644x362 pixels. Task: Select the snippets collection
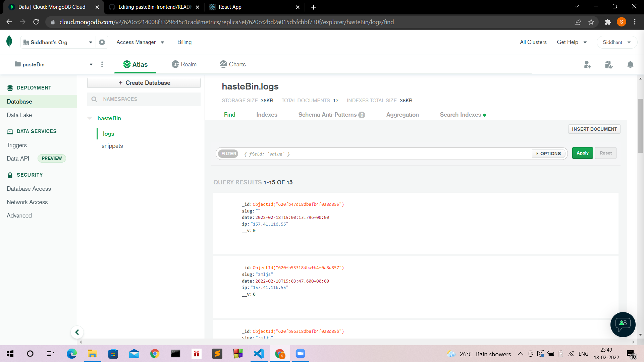coord(112,146)
